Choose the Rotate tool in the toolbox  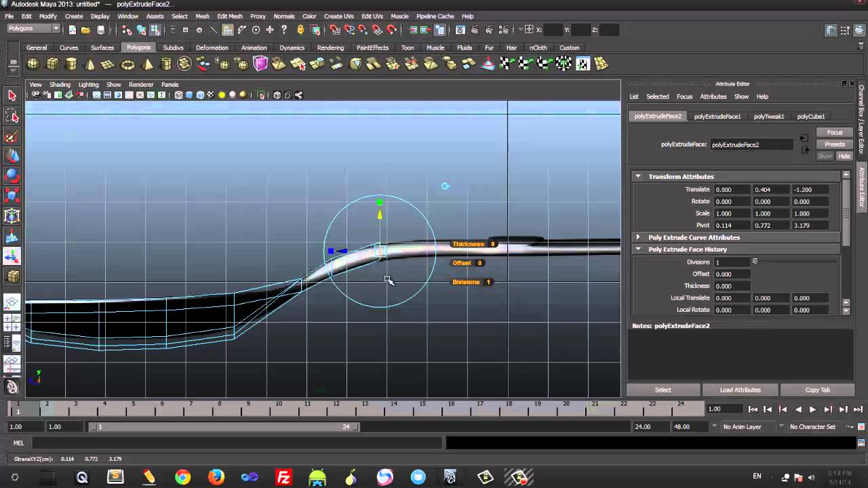click(12, 176)
